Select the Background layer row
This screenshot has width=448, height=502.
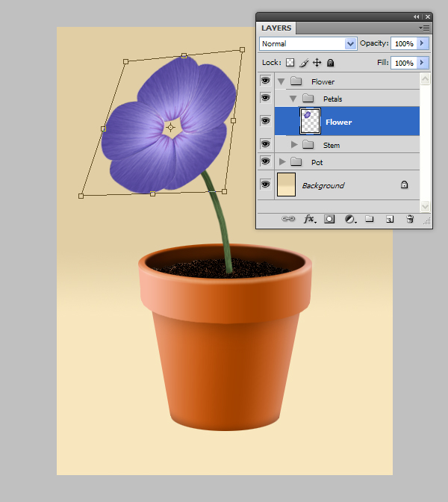point(343,185)
